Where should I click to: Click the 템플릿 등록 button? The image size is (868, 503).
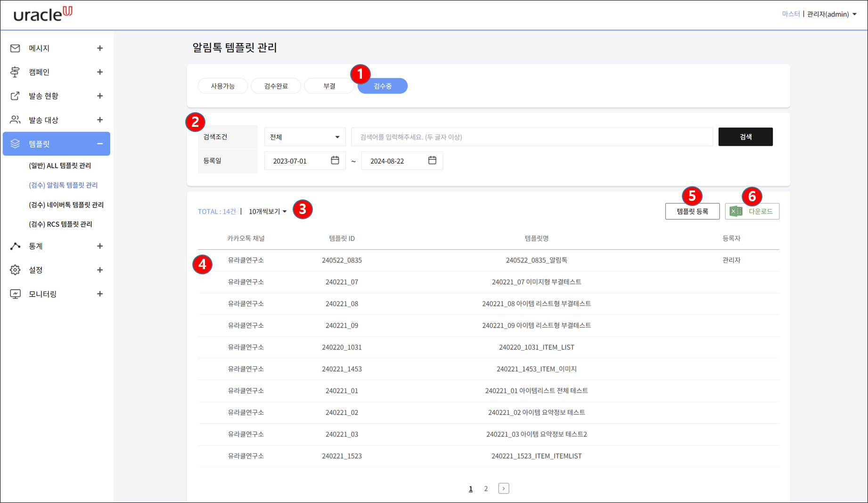(x=692, y=211)
